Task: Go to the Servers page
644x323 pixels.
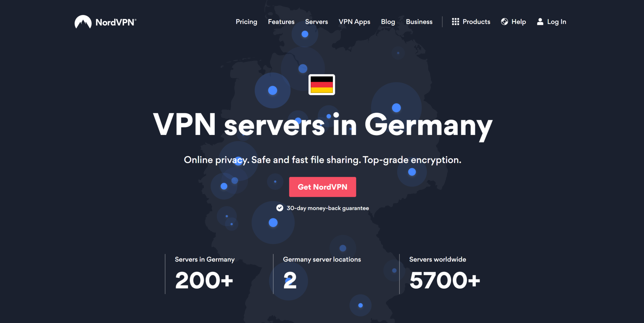Action: 316,22
